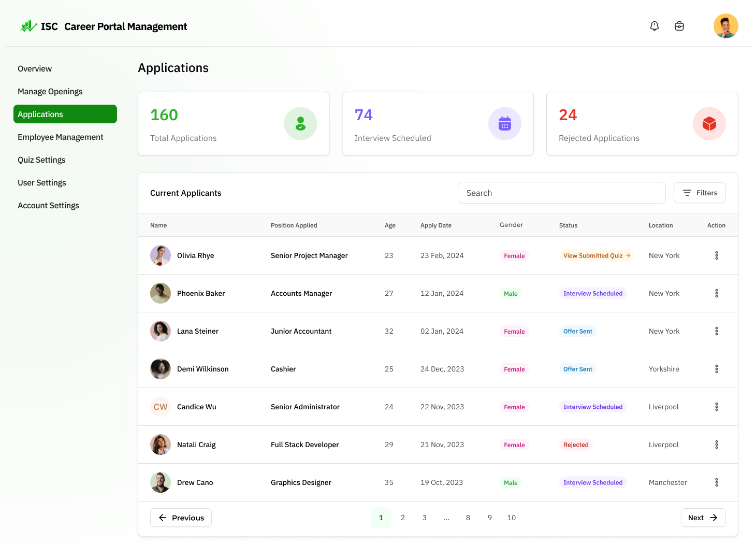Select page 3 in pagination
Image resolution: width=756 pixels, height=558 pixels.
425,518
